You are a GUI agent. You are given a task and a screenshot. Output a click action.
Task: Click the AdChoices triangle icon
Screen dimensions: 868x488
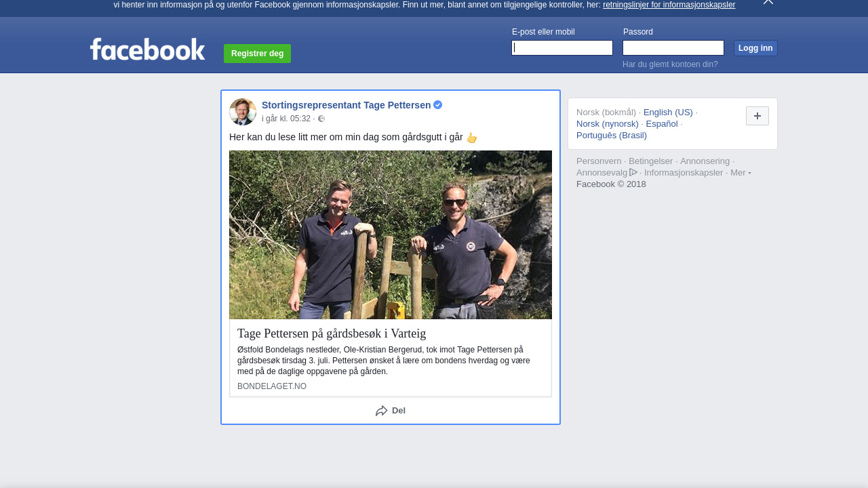pos(633,172)
